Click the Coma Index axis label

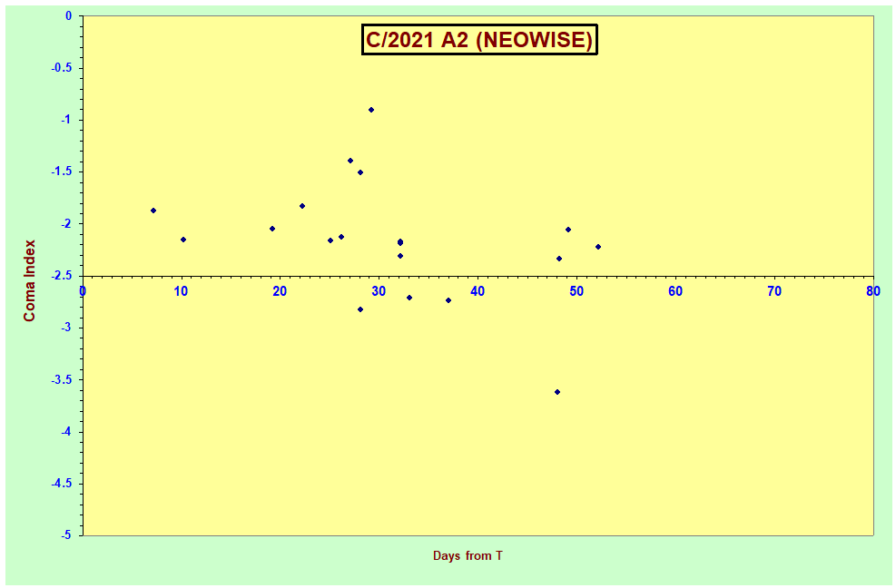[29, 280]
